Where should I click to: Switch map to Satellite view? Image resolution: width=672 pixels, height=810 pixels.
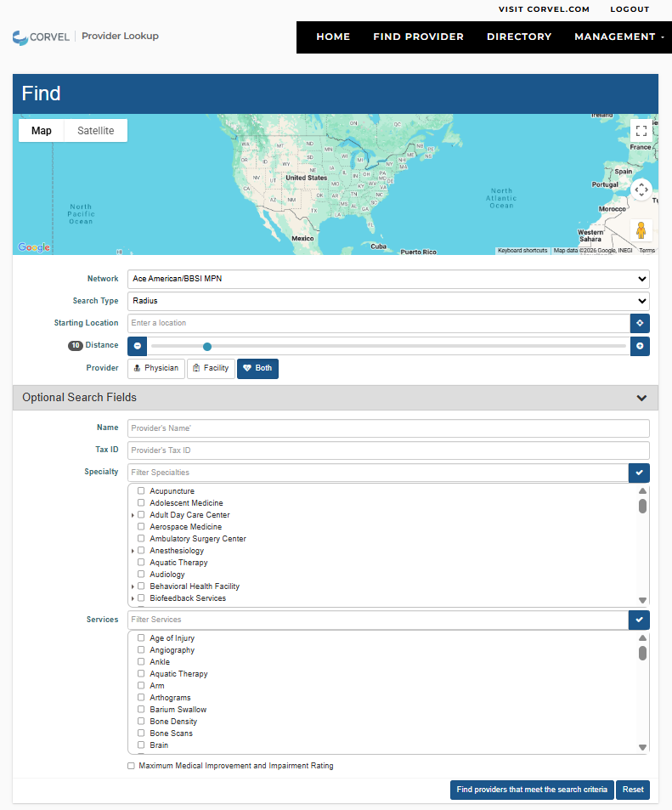95,131
